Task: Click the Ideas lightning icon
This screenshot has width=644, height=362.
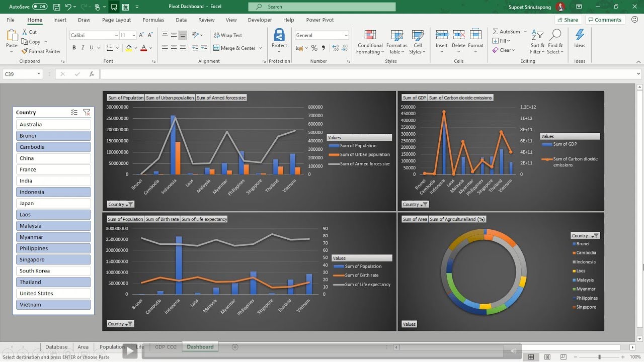Action: click(580, 35)
